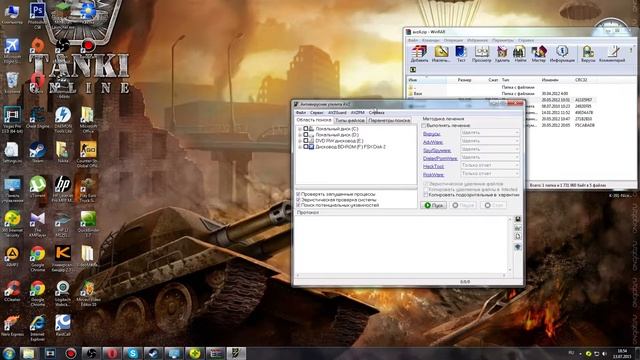
Task: Click the Windows Start button
Action: [9, 353]
